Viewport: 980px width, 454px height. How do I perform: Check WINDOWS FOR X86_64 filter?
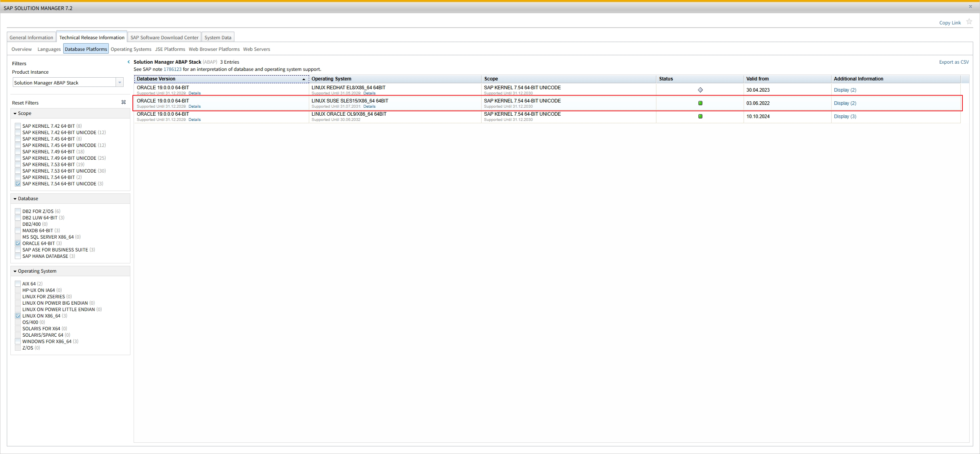pos(18,341)
